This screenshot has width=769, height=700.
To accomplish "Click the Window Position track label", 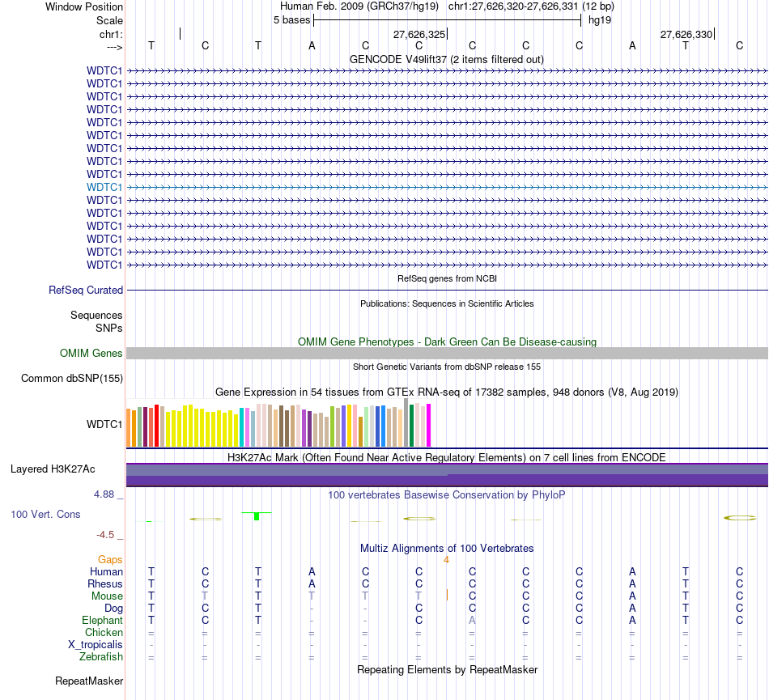I will (84, 6).
